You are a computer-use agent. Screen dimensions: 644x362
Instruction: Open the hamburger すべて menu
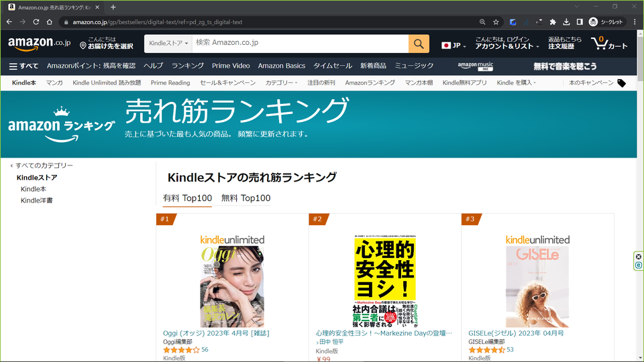(23, 66)
